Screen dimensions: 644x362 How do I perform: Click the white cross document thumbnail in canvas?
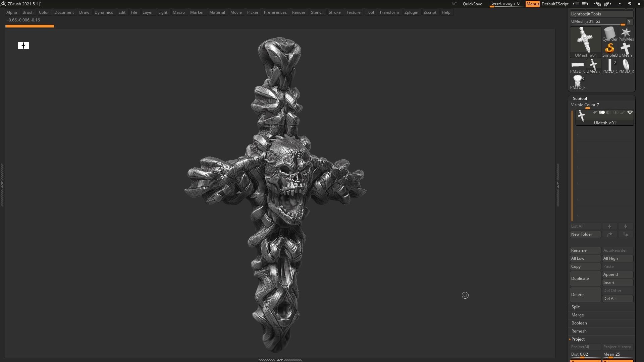pos(23,46)
